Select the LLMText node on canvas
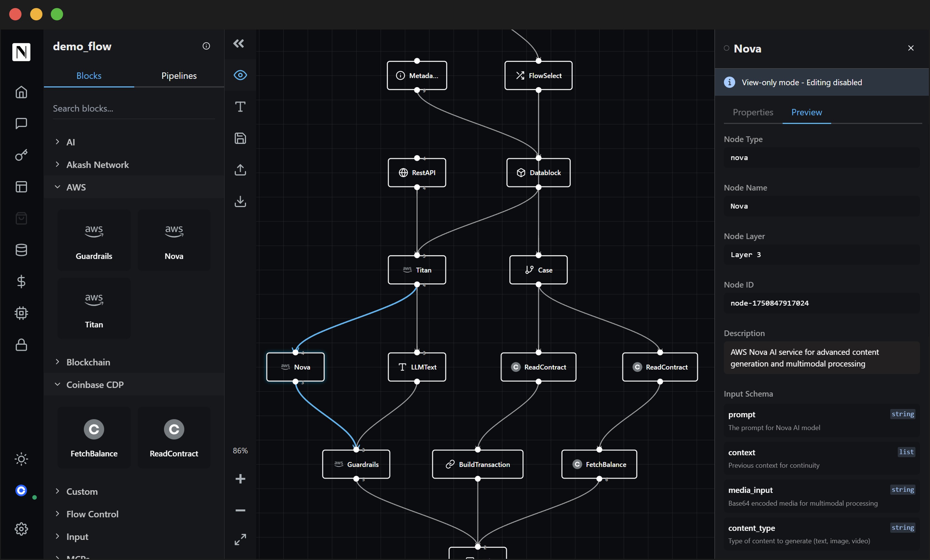The height and width of the screenshot is (560, 930). pyautogui.click(x=417, y=367)
